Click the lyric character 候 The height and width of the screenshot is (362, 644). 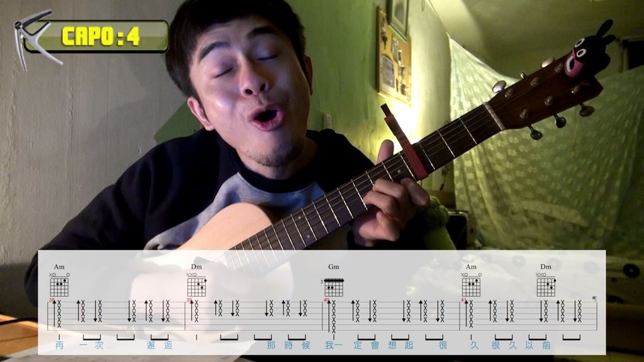coord(306,345)
